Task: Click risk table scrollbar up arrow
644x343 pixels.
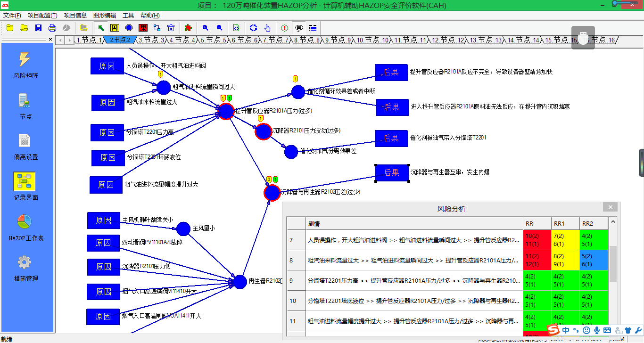Action: click(613, 221)
